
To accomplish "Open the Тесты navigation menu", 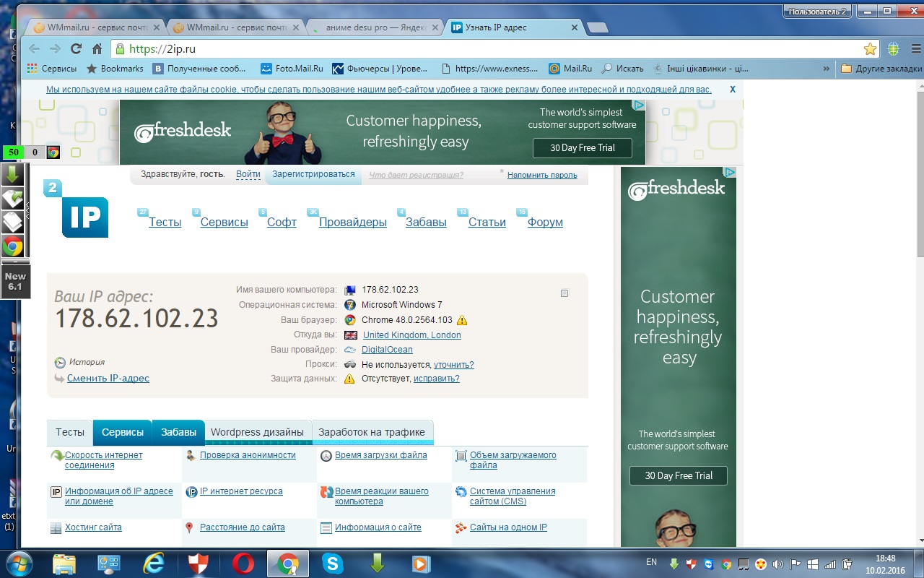I will 165,222.
